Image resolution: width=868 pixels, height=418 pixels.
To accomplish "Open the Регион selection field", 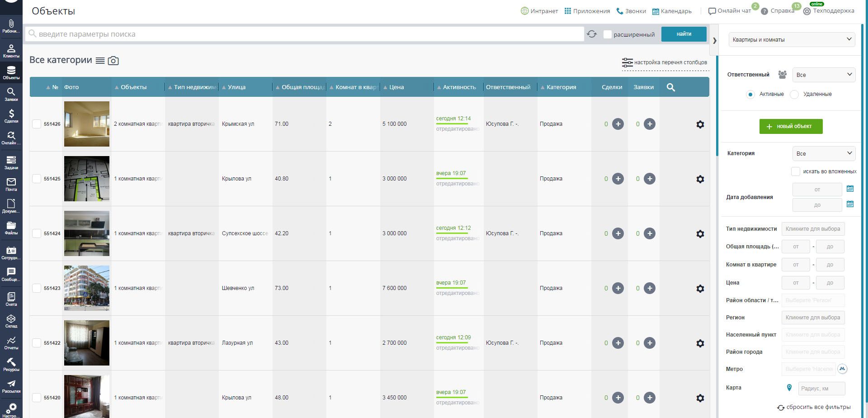I will (x=813, y=318).
